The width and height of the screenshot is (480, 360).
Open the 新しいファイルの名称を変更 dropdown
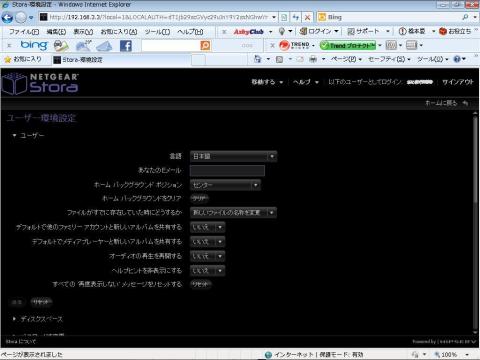click(233, 212)
